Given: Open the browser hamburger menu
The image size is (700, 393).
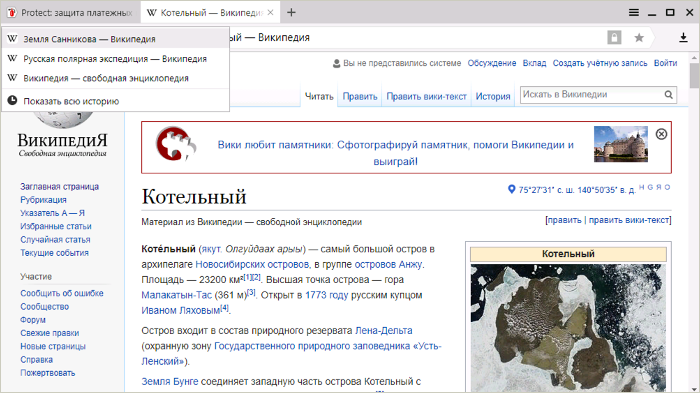Looking at the screenshot, I should pyautogui.click(x=633, y=13).
